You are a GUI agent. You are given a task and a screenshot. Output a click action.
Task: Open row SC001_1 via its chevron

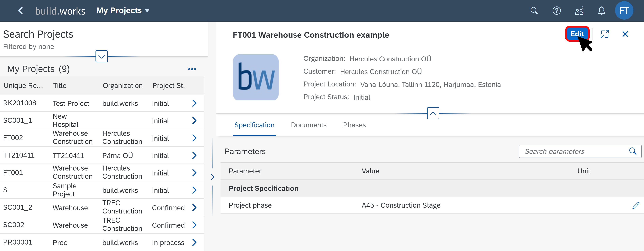(194, 121)
